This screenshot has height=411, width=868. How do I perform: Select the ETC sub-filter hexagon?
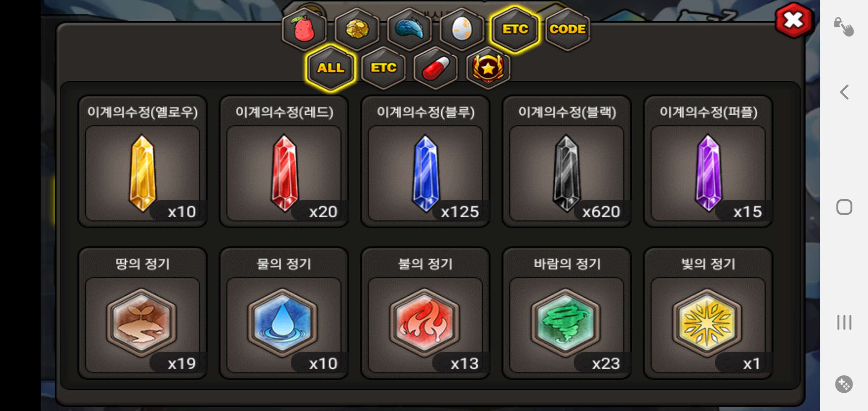tap(383, 68)
